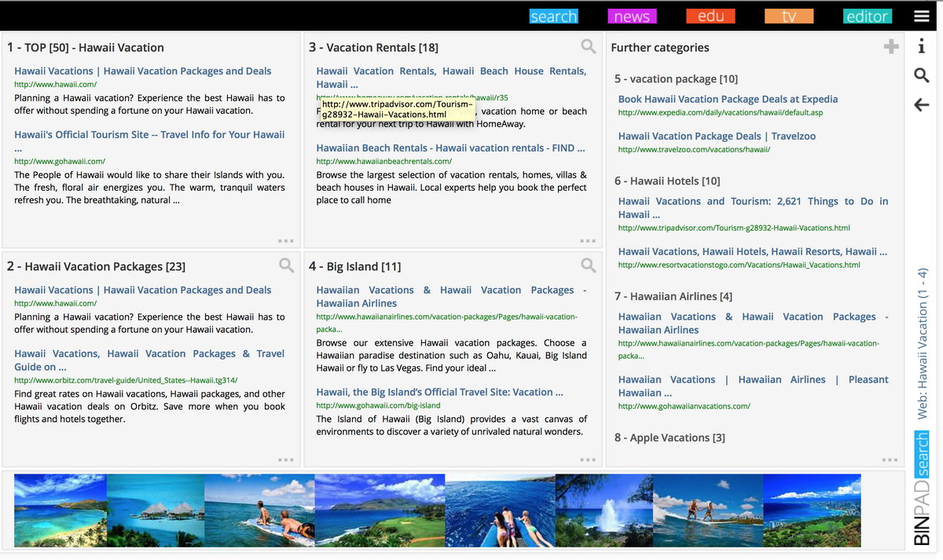
Task: Select category 6 - Hawaii Hotels
Action: coord(667,181)
